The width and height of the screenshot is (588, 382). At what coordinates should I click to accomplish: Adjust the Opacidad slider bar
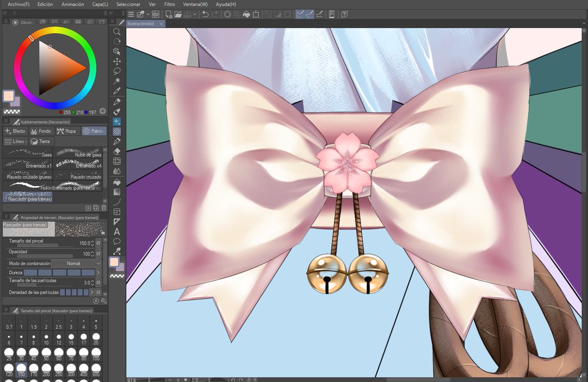click(x=45, y=256)
